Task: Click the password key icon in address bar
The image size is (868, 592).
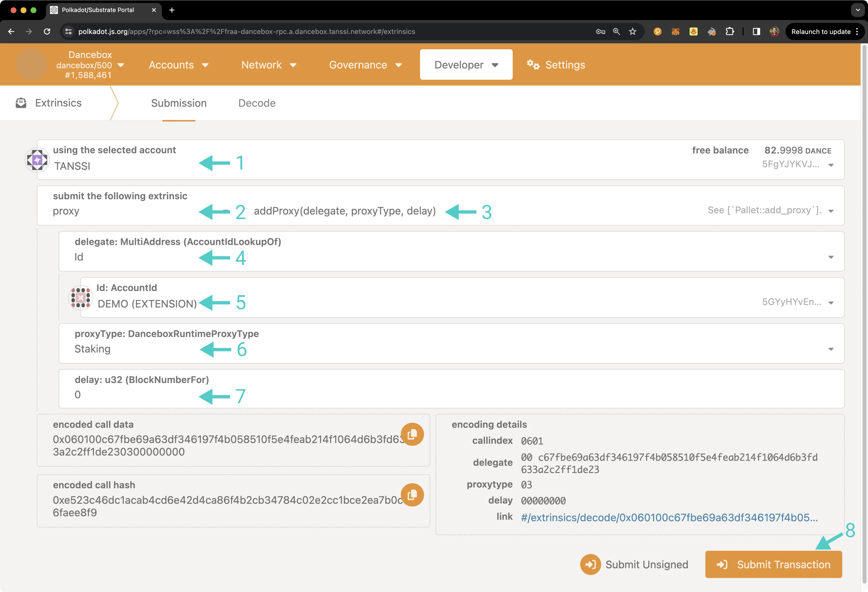Action: [x=600, y=32]
